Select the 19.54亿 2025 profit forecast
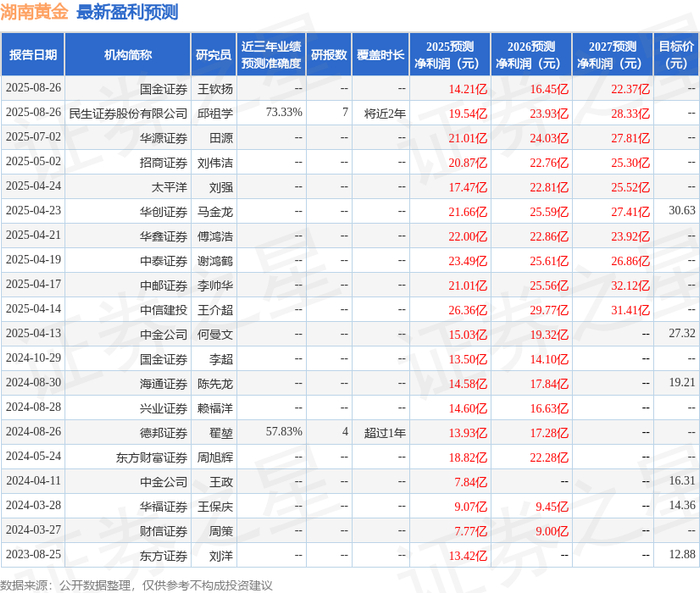This screenshot has height=593, width=700. click(467, 113)
